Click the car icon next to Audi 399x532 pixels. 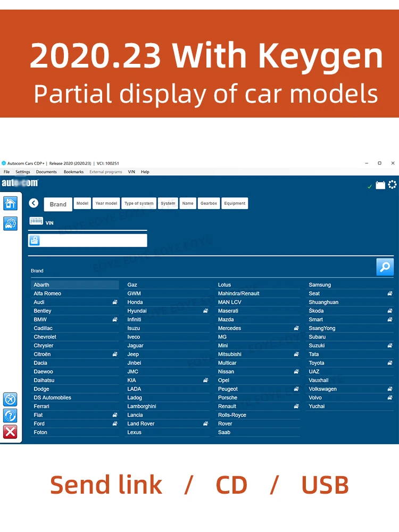(115, 302)
